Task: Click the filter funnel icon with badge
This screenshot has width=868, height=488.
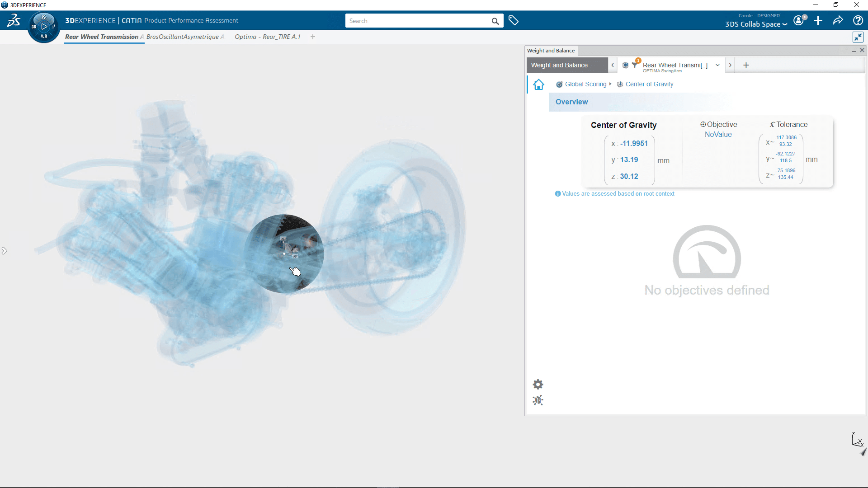Action: [x=635, y=65]
